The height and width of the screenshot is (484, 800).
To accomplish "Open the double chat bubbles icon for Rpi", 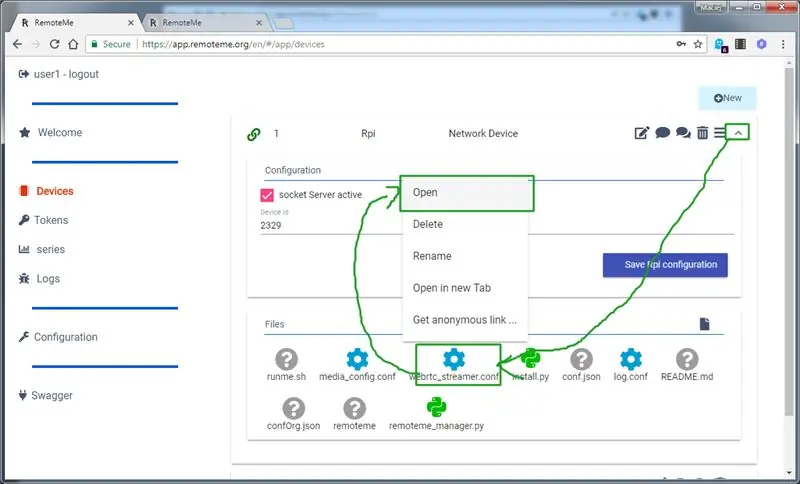I will tap(683, 133).
